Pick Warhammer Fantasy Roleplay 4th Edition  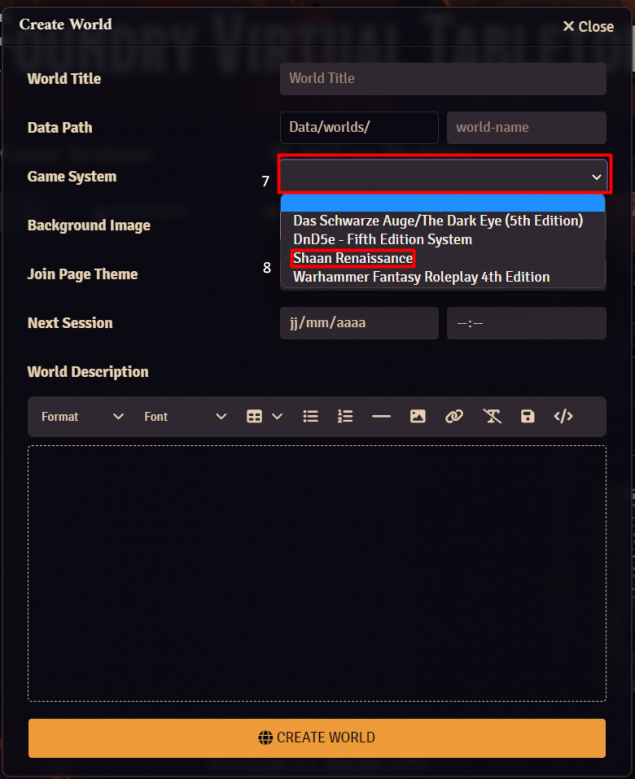pos(421,277)
